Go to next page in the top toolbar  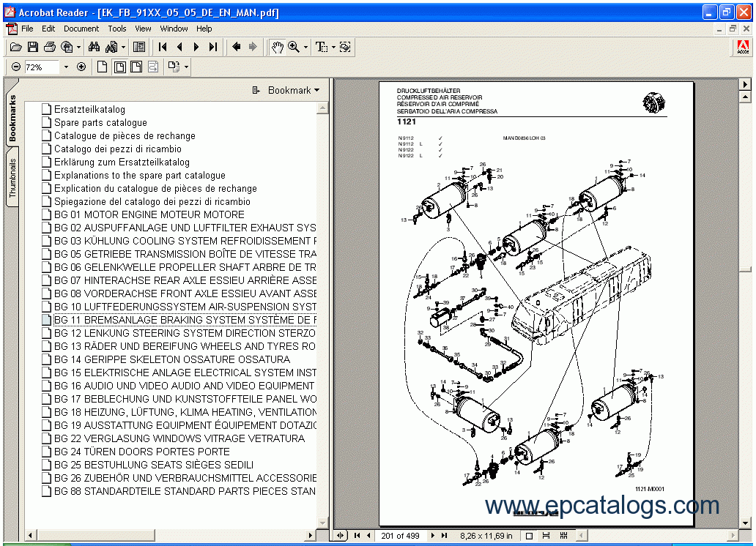[x=196, y=47]
